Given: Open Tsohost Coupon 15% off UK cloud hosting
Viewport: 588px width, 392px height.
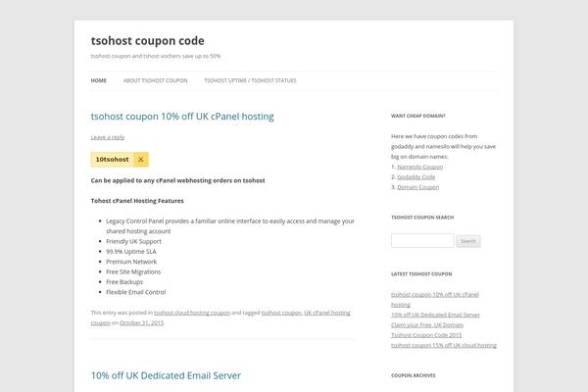Looking at the screenshot, I should coord(443,345).
